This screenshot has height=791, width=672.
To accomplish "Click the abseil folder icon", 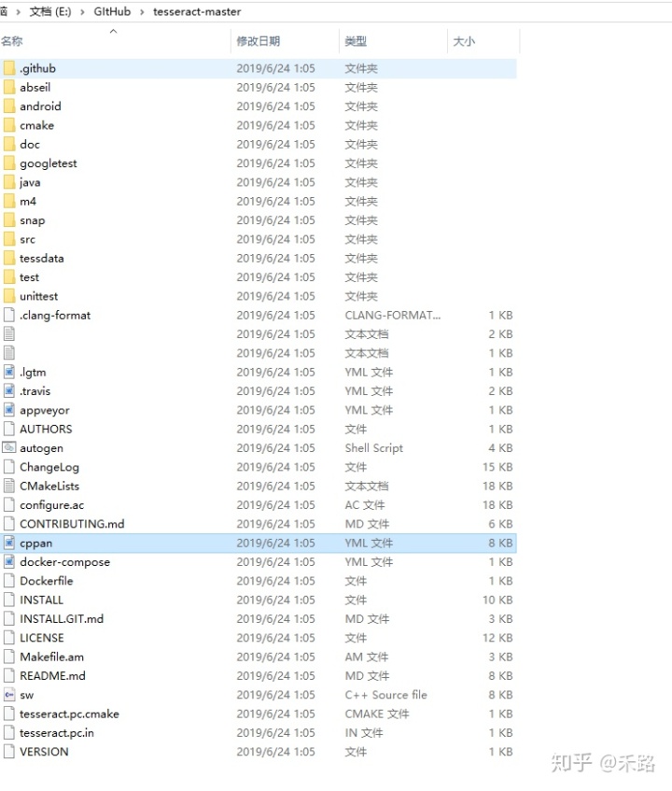I will pos(9,87).
